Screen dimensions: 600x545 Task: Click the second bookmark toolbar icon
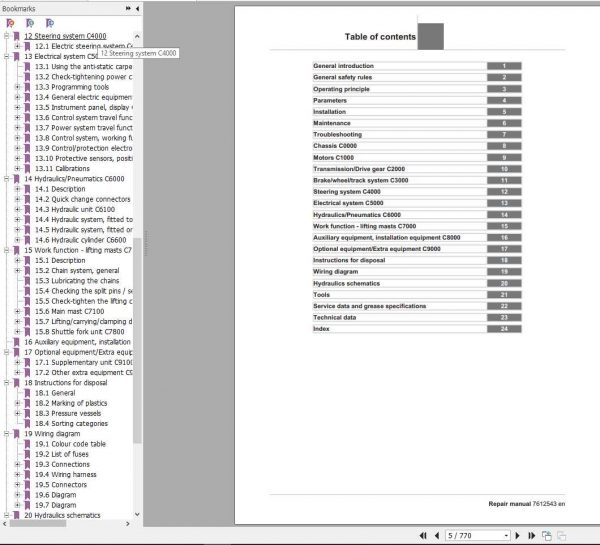30,23
